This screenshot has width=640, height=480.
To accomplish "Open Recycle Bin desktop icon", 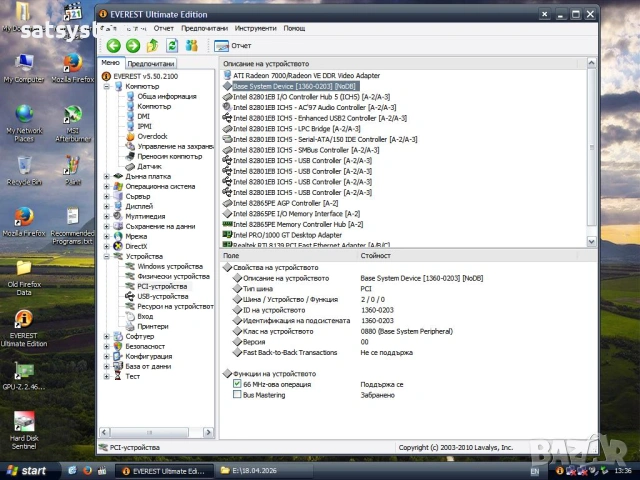I will 24,171.
